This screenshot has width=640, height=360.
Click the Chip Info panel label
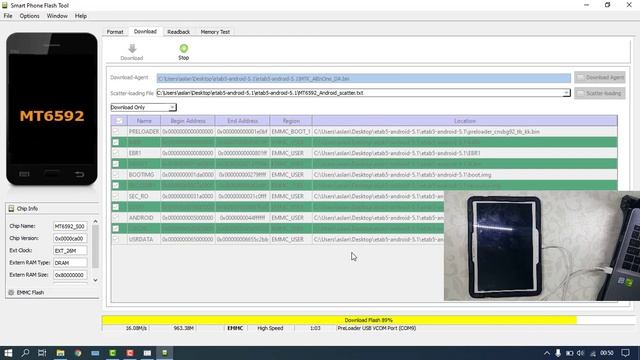click(x=27, y=209)
